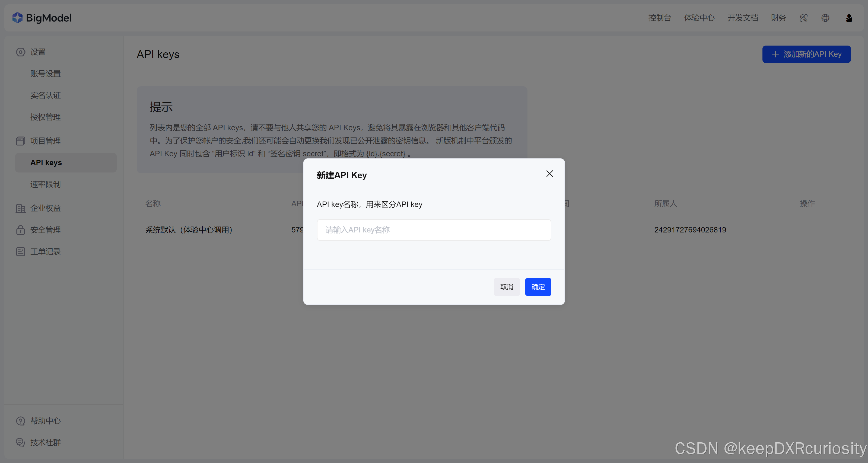Click the 帮助中心 question mark icon

21,421
